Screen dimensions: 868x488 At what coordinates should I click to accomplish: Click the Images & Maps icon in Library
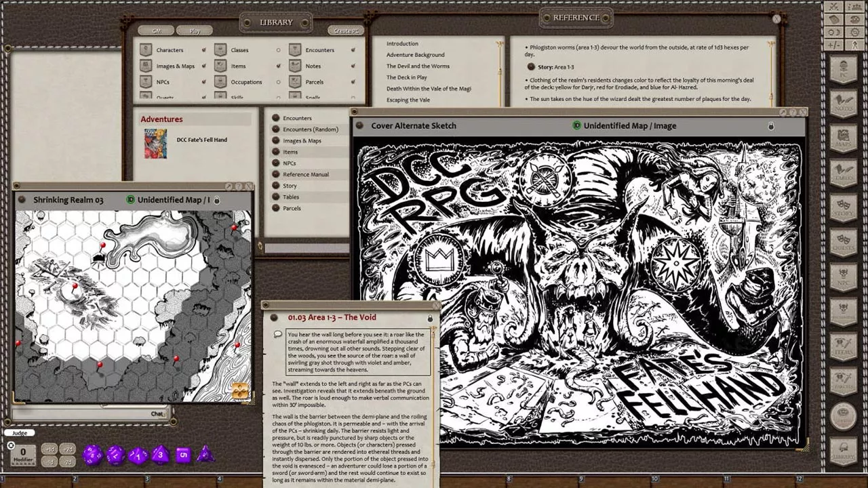tap(146, 66)
